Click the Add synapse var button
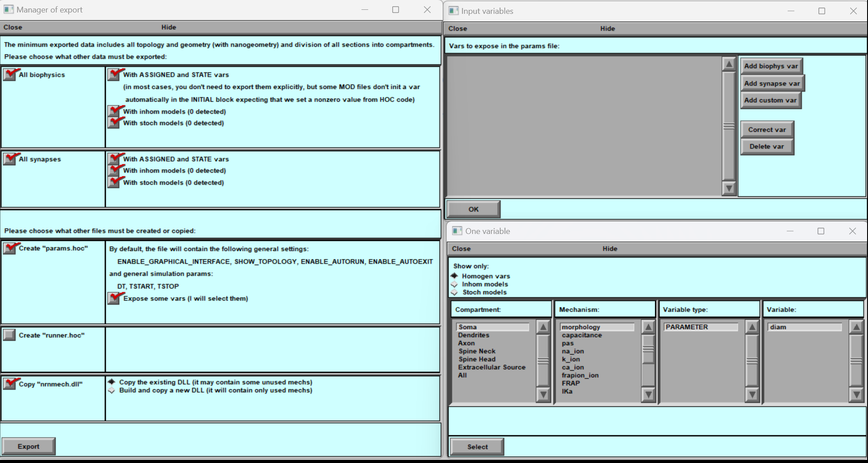The height and width of the screenshot is (463, 868). pos(772,83)
